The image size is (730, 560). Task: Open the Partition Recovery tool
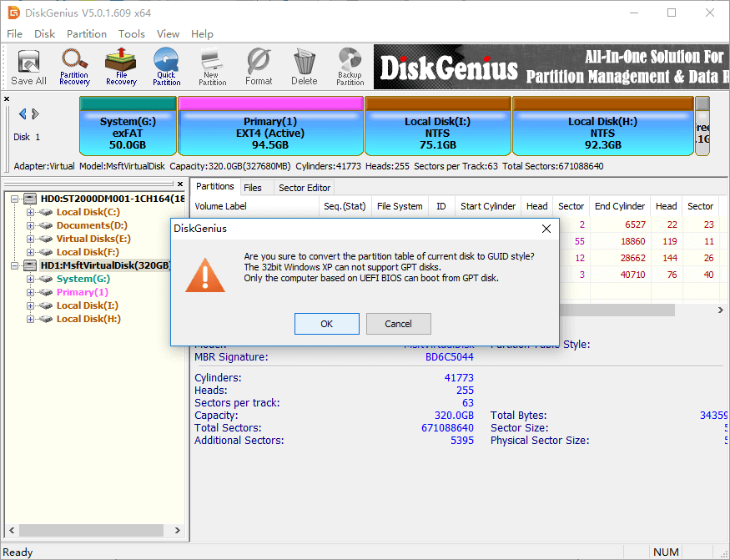pyautogui.click(x=74, y=67)
